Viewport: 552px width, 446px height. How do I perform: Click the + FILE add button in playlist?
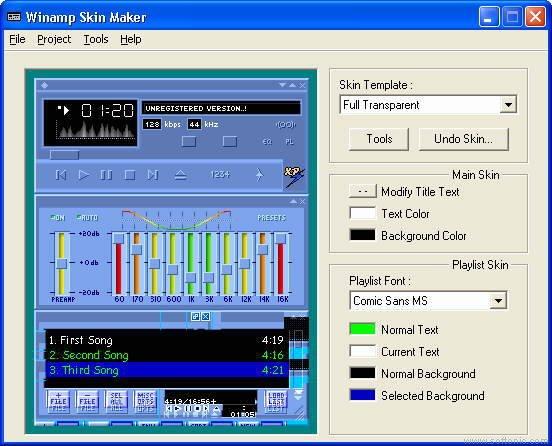[58, 401]
